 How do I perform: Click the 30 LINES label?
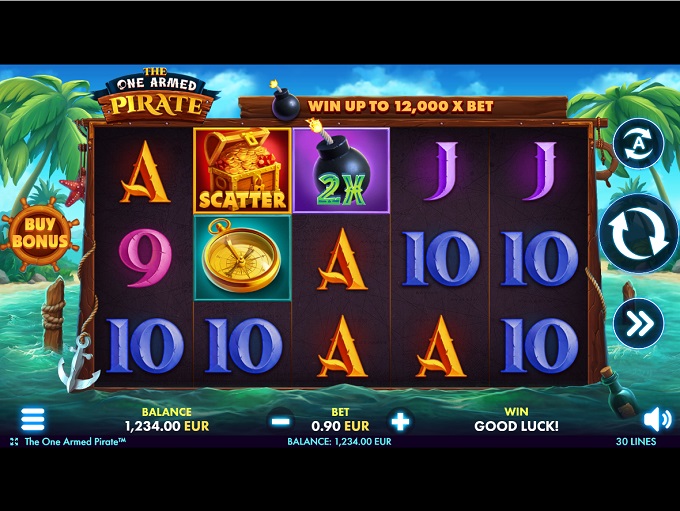pyautogui.click(x=636, y=442)
